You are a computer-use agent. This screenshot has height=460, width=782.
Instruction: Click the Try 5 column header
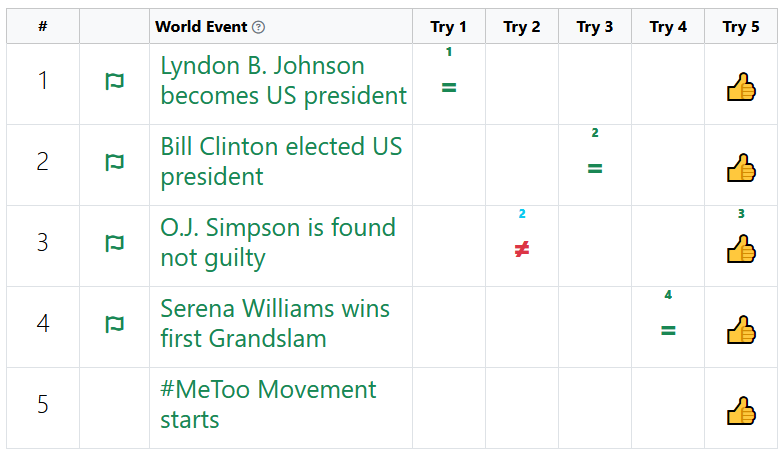click(x=741, y=26)
